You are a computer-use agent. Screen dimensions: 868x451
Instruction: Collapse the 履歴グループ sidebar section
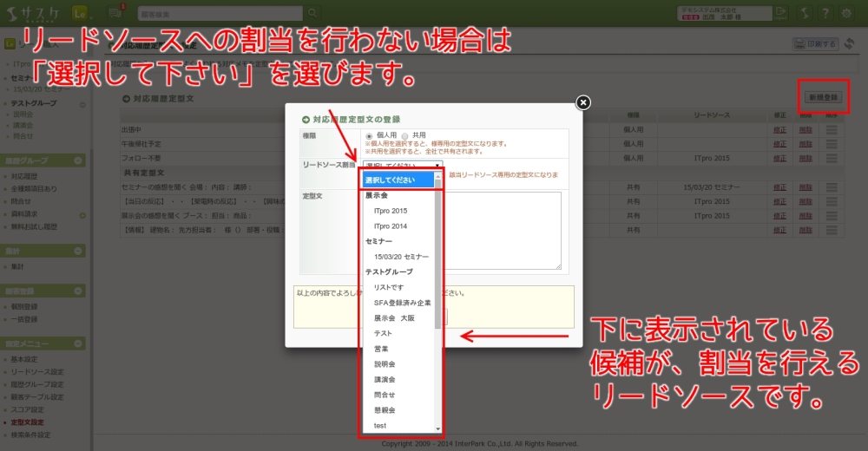[78, 160]
